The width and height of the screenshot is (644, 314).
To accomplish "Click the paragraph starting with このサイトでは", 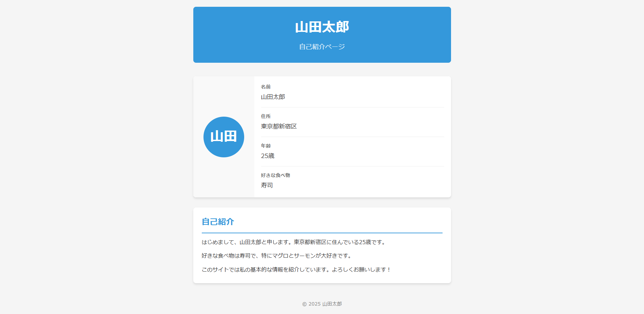I will click(296, 270).
